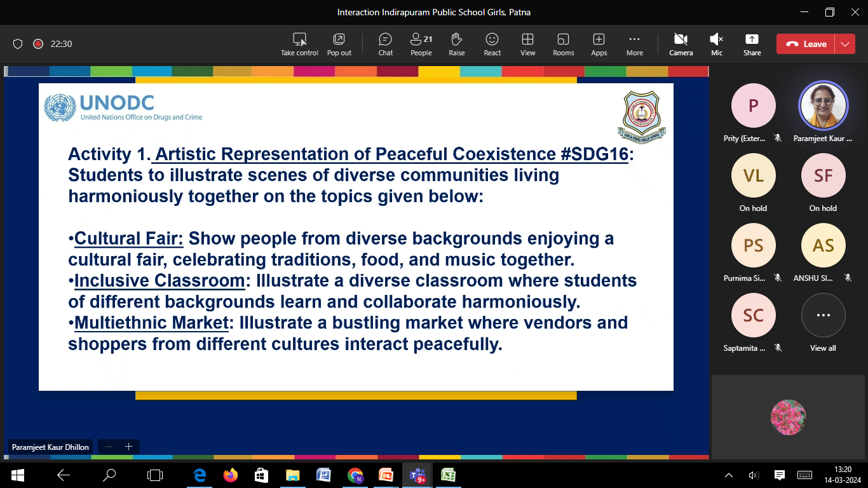This screenshot has width=868, height=488.
Task: Click the red recording indicator
Action: tap(38, 44)
